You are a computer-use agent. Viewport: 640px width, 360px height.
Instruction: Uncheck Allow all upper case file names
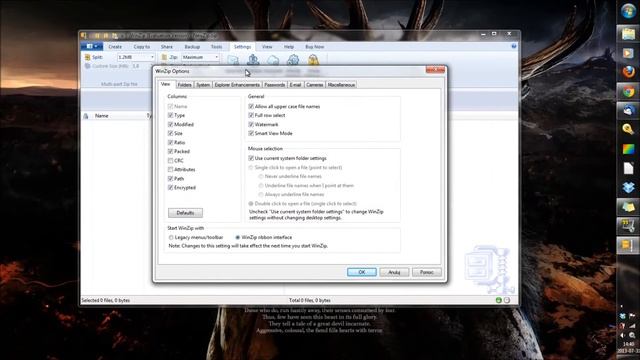pyautogui.click(x=251, y=107)
